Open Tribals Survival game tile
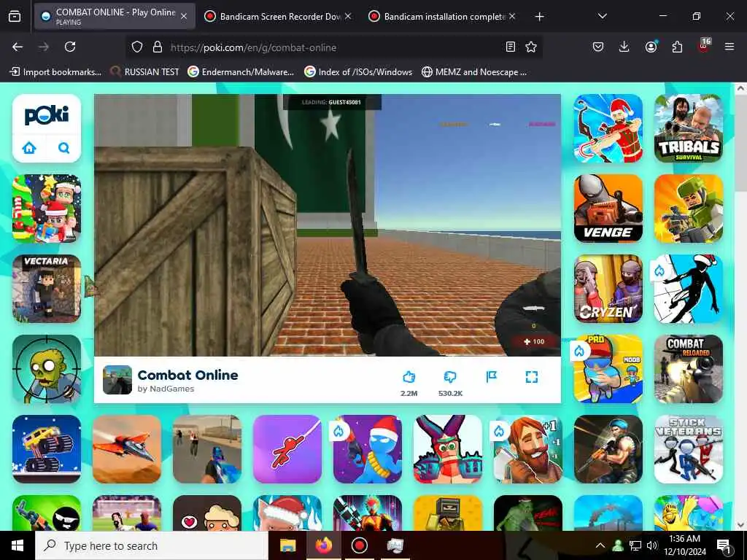The height and width of the screenshot is (560, 747). point(689,128)
